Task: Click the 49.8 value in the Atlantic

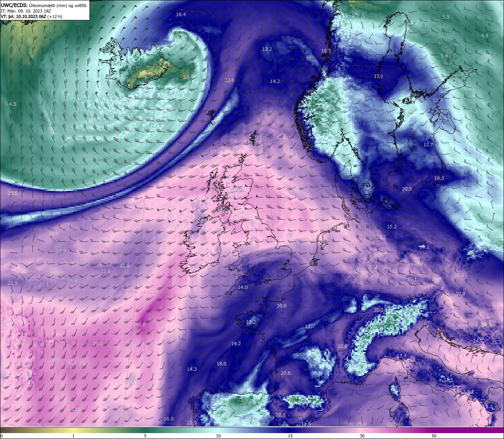Action: (141, 325)
